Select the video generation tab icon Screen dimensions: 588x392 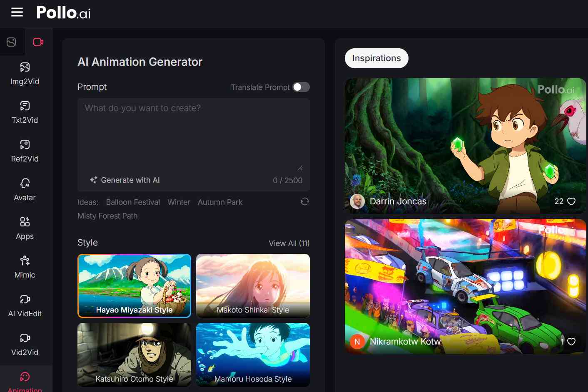click(38, 42)
